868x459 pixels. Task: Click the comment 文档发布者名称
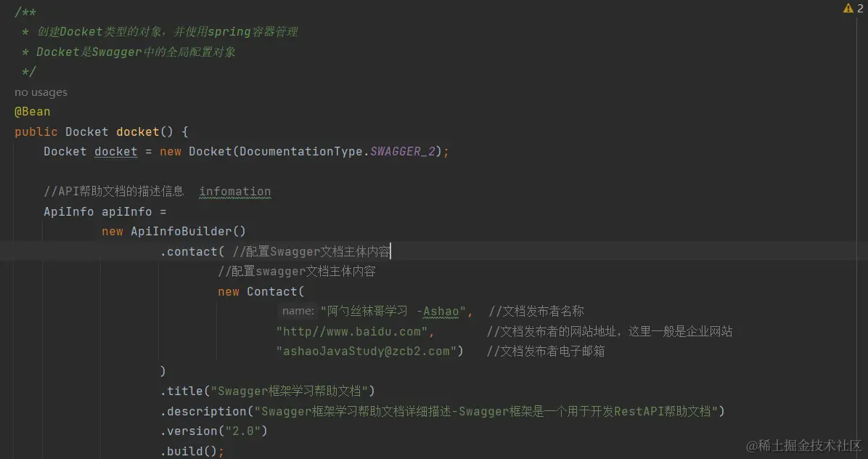(x=536, y=311)
